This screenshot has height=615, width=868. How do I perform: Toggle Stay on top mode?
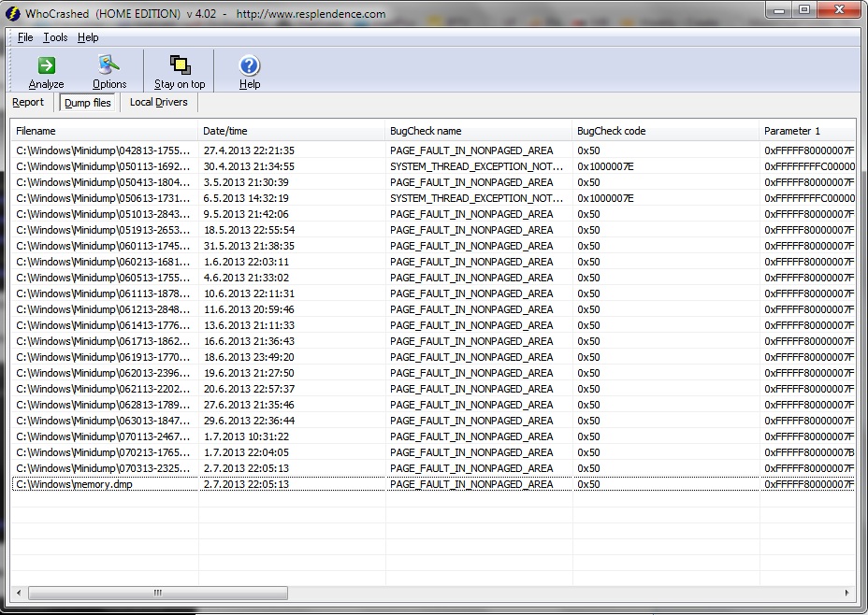click(x=180, y=72)
